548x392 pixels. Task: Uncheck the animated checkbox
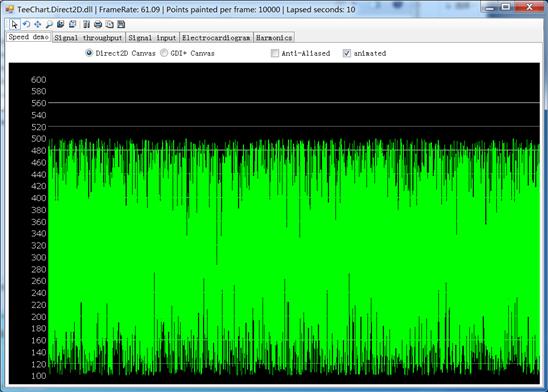click(x=347, y=53)
